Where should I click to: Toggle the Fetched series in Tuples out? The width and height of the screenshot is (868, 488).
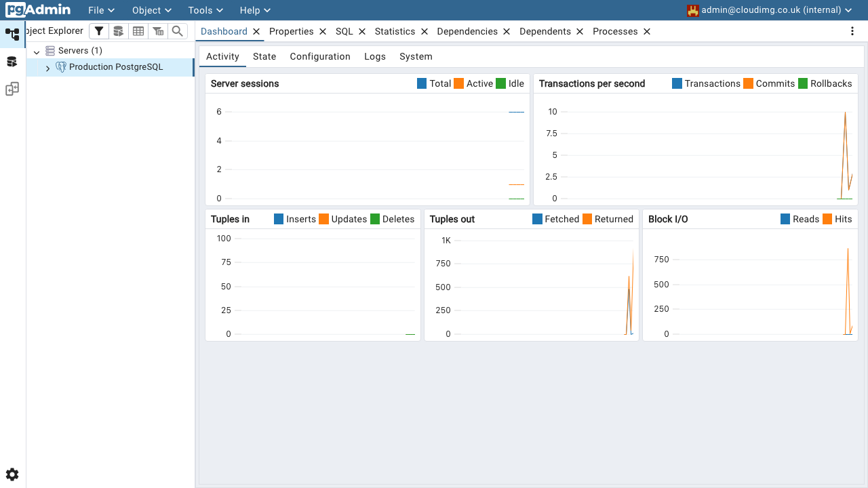coord(556,219)
